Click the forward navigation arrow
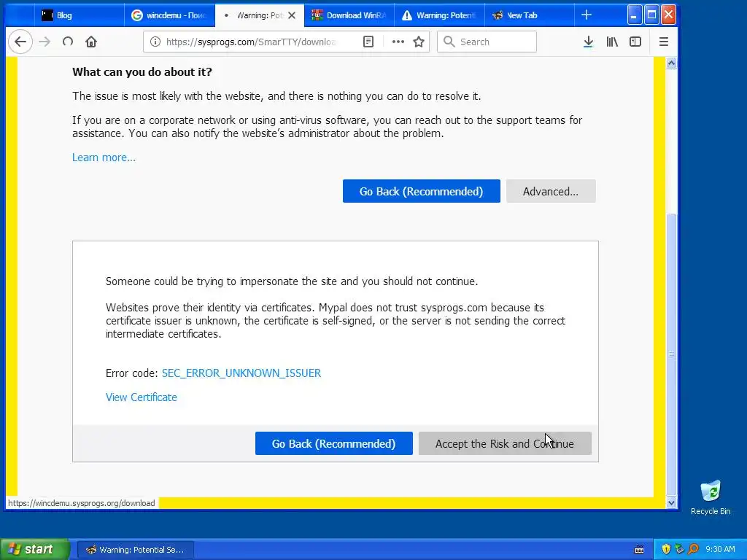The width and height of the screenshot is (747, 560). (44, 42)
